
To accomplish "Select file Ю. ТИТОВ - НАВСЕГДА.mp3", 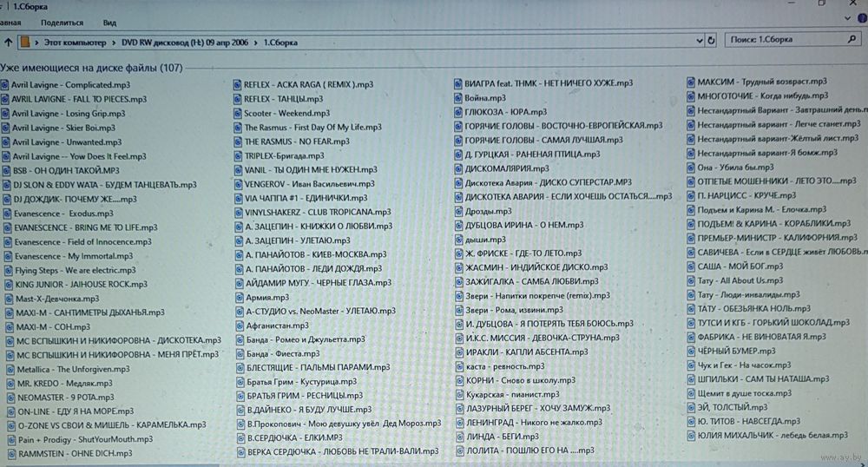I will point(745,421).
